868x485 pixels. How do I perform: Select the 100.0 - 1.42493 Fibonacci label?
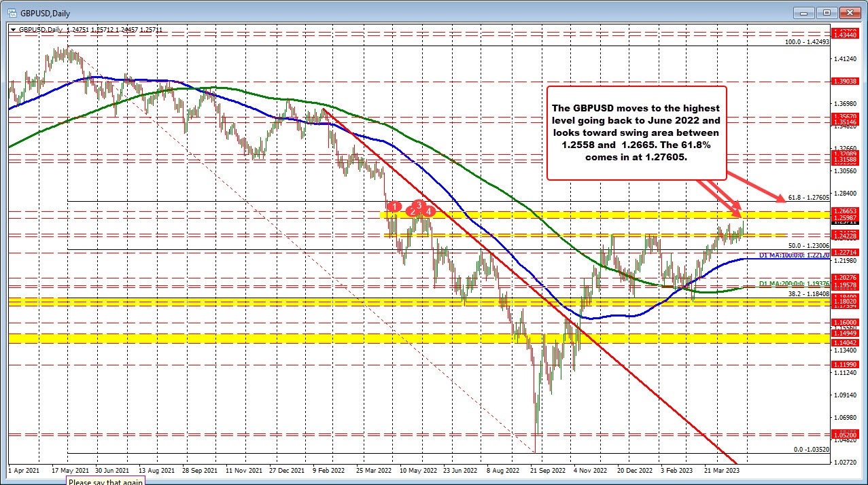coord(807,42)
